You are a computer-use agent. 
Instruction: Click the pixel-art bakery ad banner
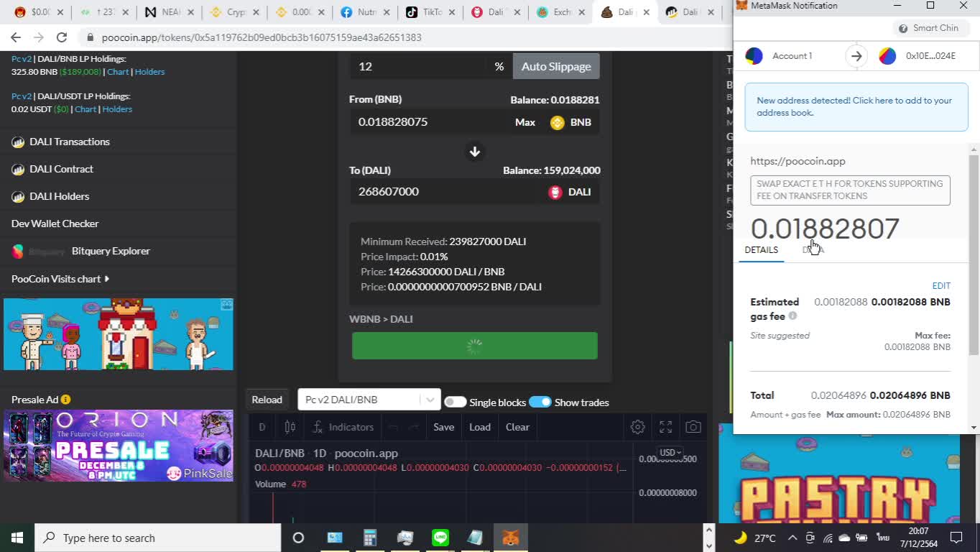(119, 334)
